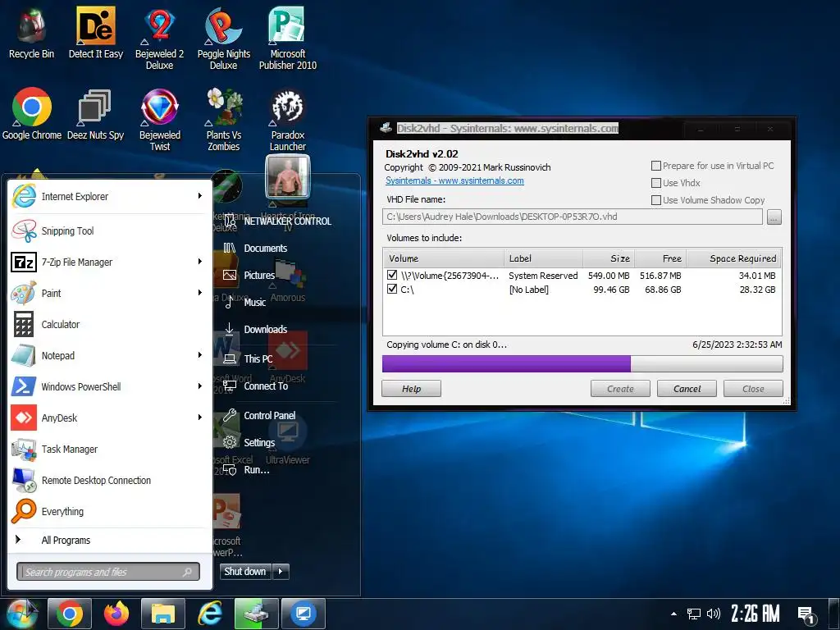Launch Bejeweled Twist desktop shortcut

pyautogui.click(x=160, y=120)
